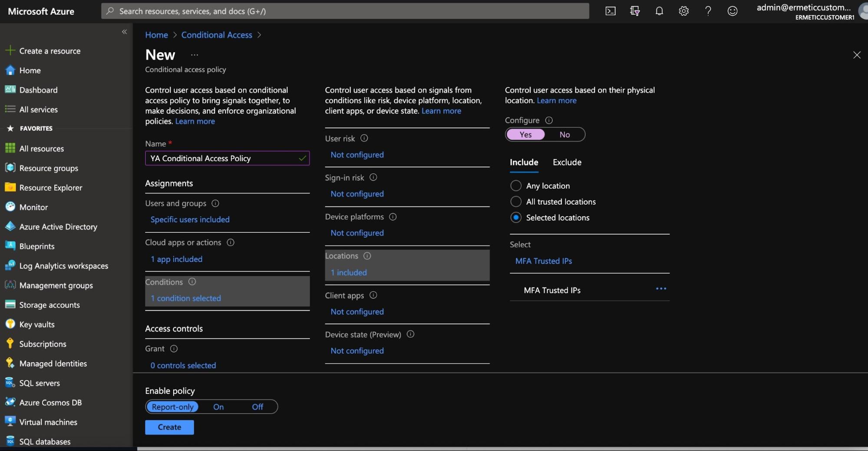Go to Home in the breadcrumb
The image size is (868, 451).
[x=156, y=35]
